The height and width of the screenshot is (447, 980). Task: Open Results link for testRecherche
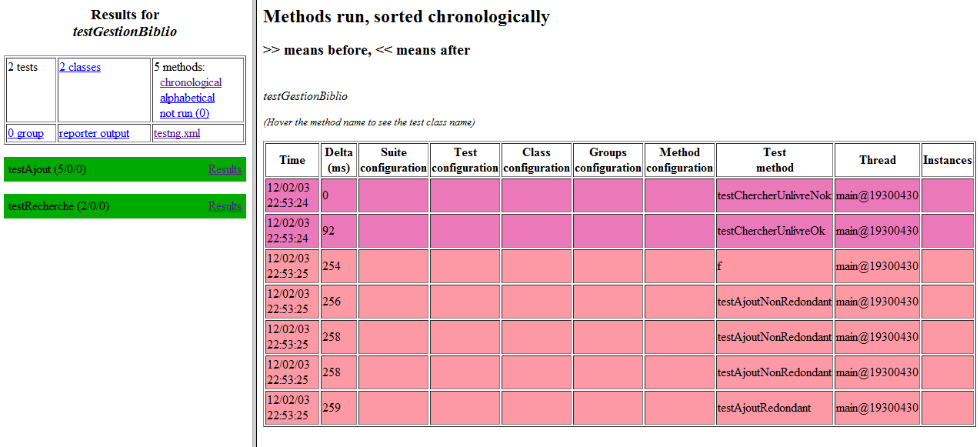pyautogui.click(x=225, y=206)
